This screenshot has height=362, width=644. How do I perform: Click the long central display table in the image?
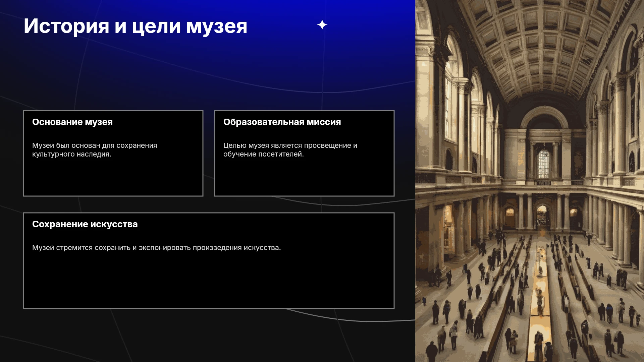click(x=540, y=302)
